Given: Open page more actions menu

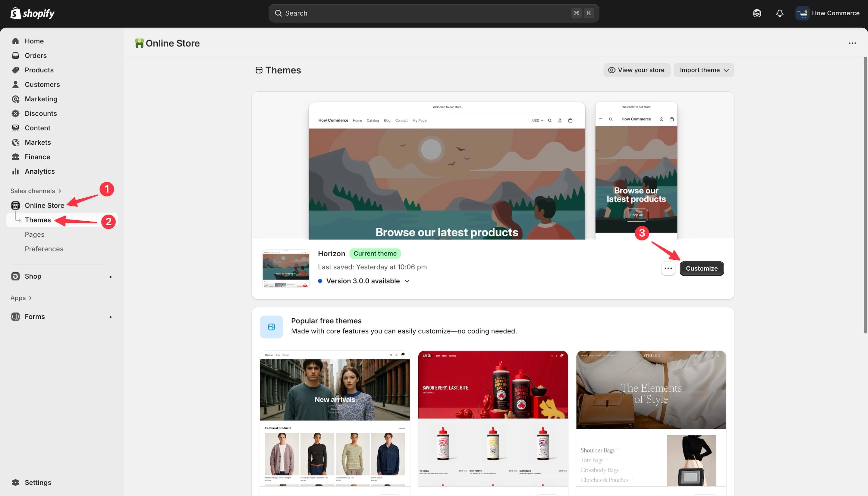Looking at the screenshot, I should point(852,43).
